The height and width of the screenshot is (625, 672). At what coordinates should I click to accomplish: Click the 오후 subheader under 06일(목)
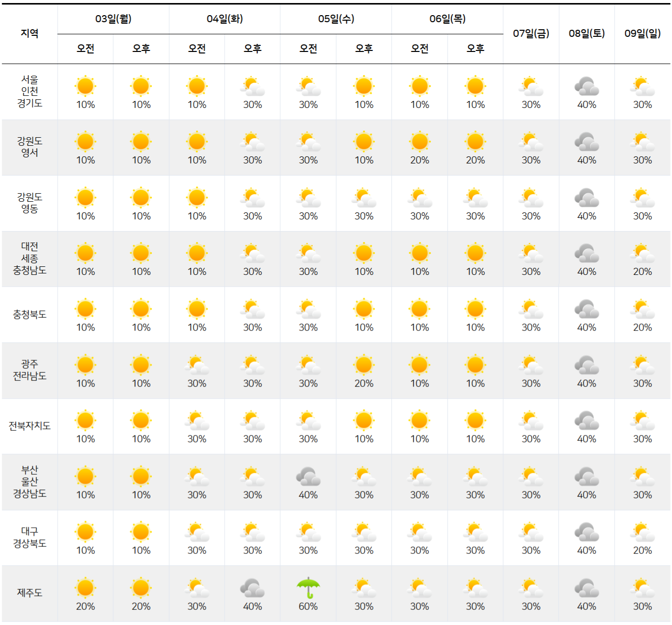[x=475, y=48]
